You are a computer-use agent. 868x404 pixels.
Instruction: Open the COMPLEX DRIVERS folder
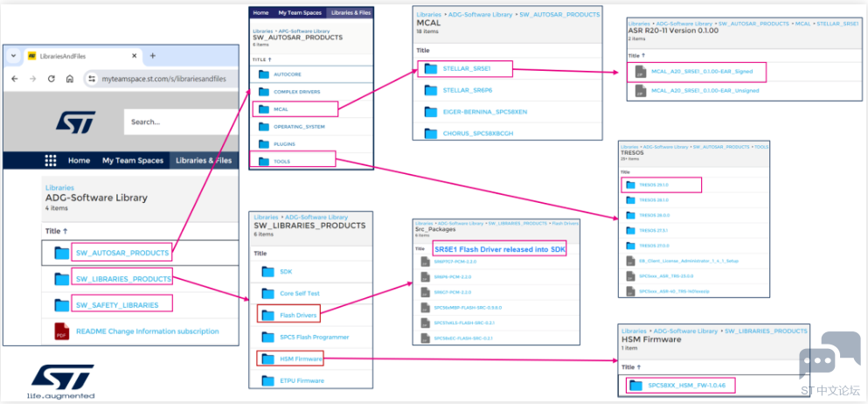[x=296, y=91]
